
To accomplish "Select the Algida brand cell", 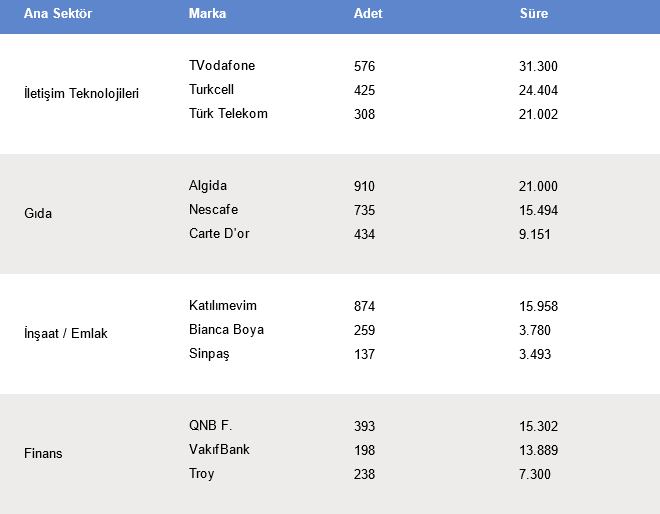I will pos(208,186).
